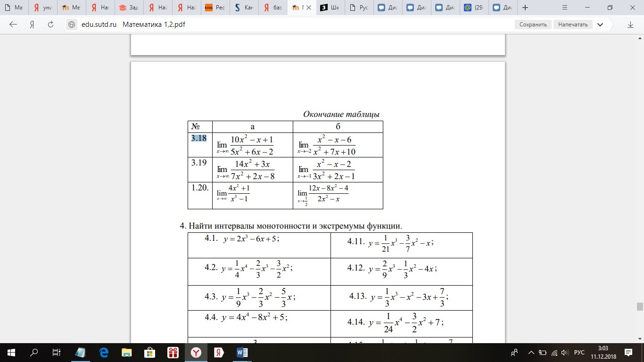Click the Напечатать button
644x362 pixels.
click(573, 24)
